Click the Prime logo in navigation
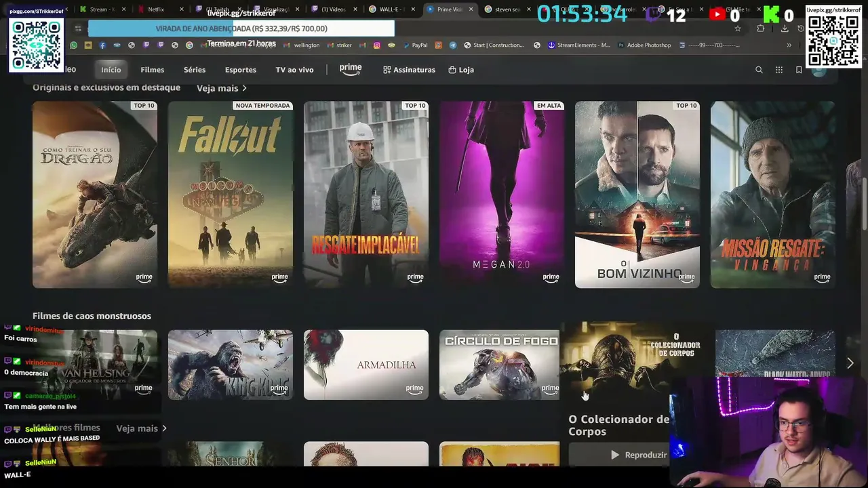The width and height of the screenshot is (868, 488). tap(351, 69)
